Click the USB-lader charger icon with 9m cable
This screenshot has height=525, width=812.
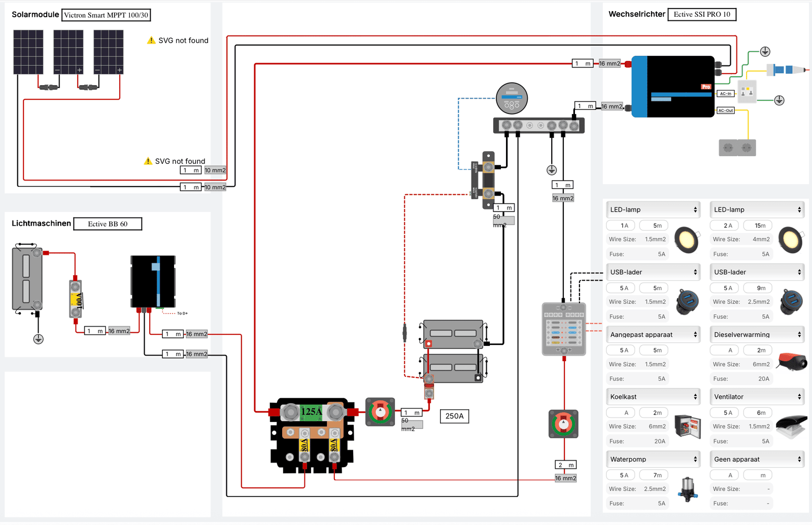pos(791,301)
